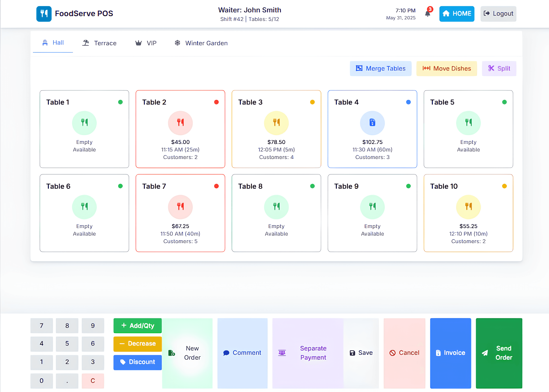Click the notification bell icon
Screen dimensions: 549x392
(428, 13)
